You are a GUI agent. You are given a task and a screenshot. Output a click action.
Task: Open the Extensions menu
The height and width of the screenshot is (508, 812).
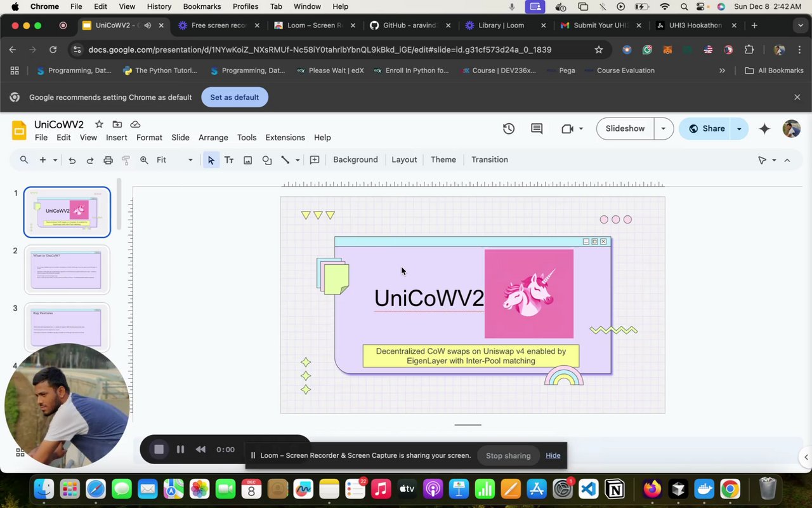[x=285, y=138]
